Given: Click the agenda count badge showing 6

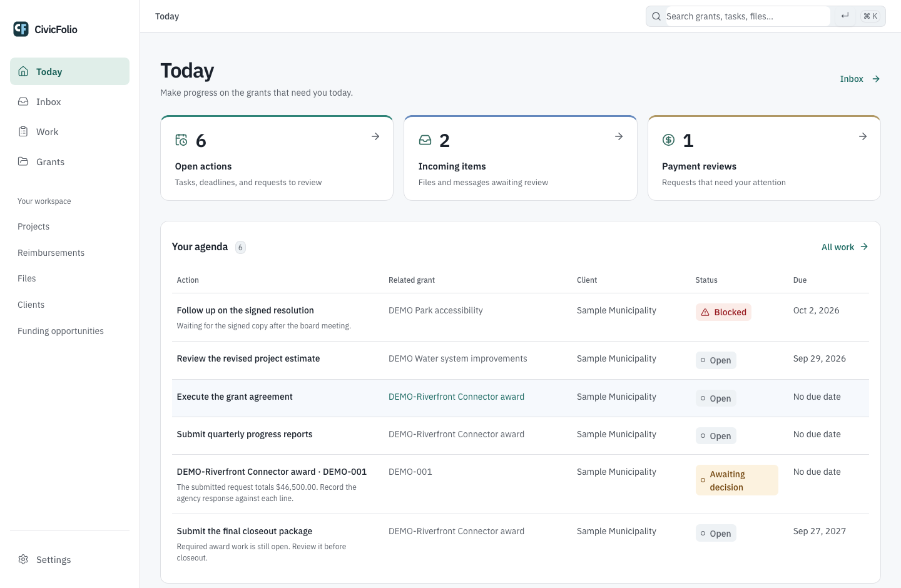Looking at the screenshot, I should 240,248.
